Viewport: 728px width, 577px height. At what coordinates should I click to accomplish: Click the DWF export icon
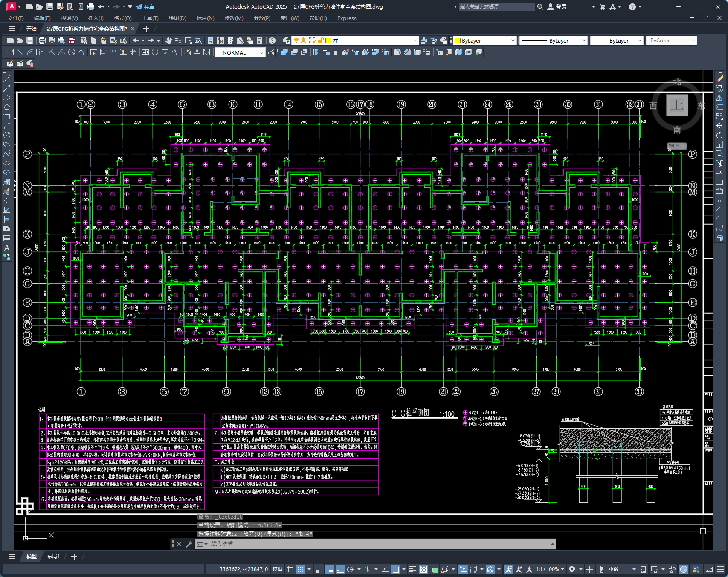(72, 40)
